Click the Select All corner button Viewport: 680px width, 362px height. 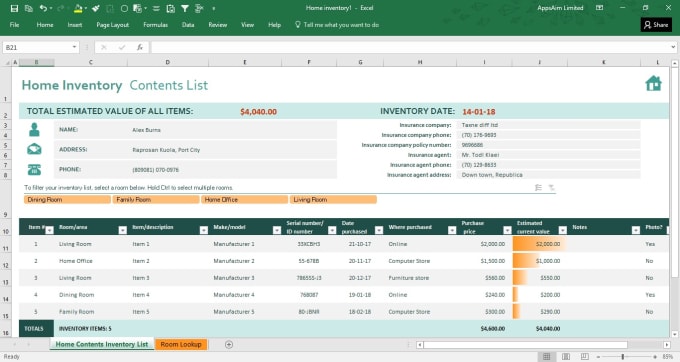point(7,62)
